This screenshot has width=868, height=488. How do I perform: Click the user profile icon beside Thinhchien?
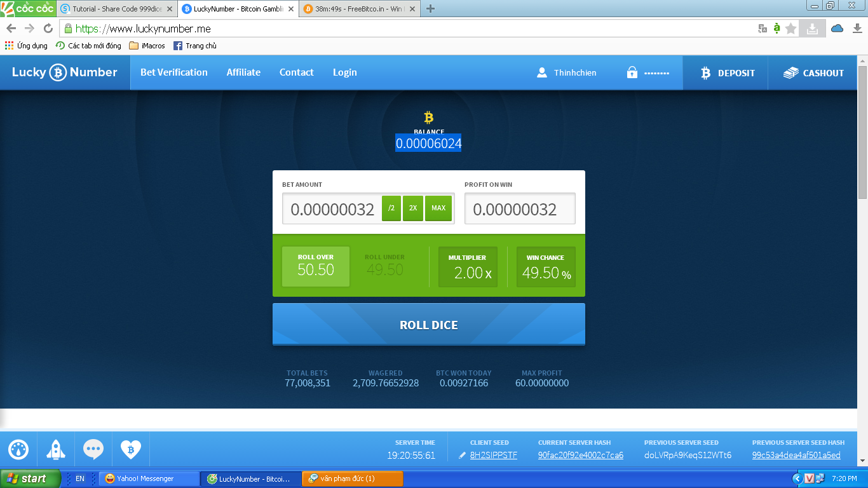[x=542, y=72]
